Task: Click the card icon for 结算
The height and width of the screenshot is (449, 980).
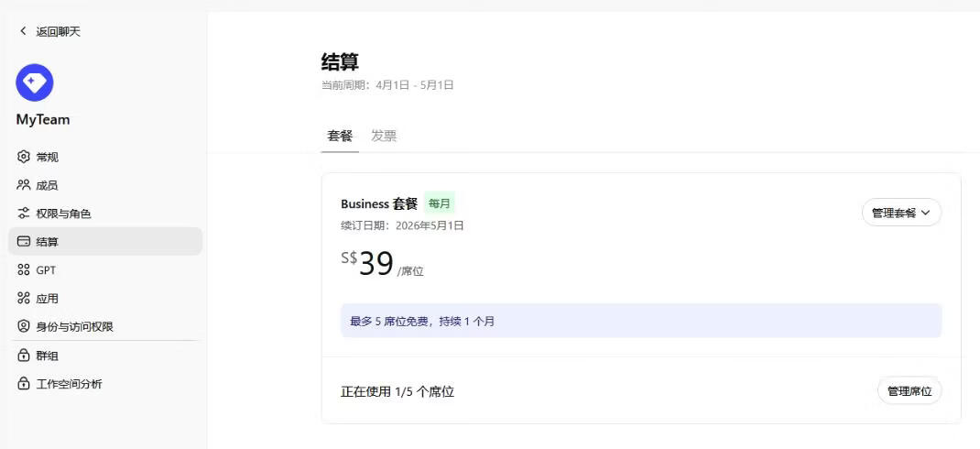Action: (x=24, y=242)
